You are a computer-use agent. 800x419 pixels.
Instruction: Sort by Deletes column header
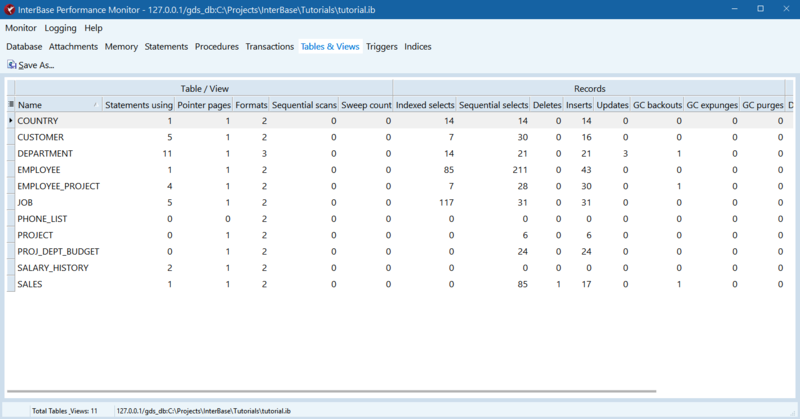click(x=547, y=105)
